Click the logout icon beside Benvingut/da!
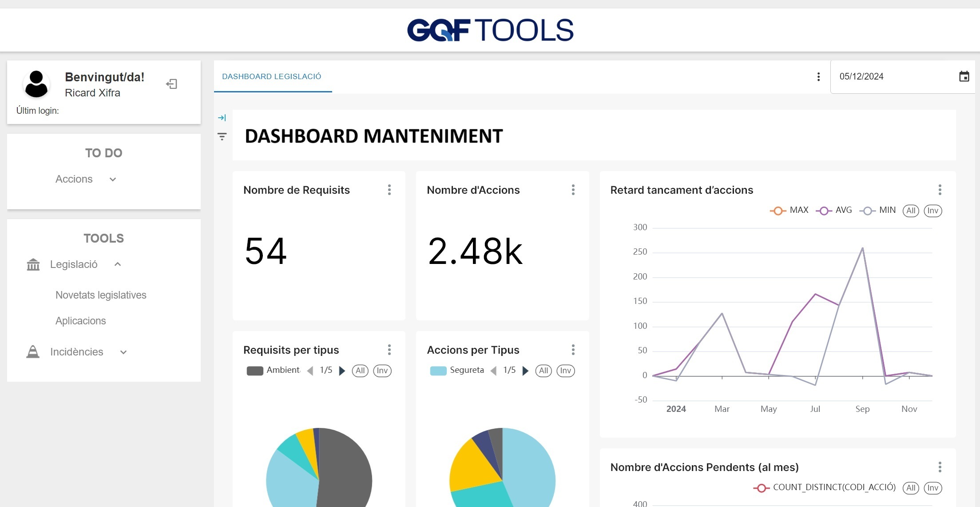 click(x=171, y=84)
